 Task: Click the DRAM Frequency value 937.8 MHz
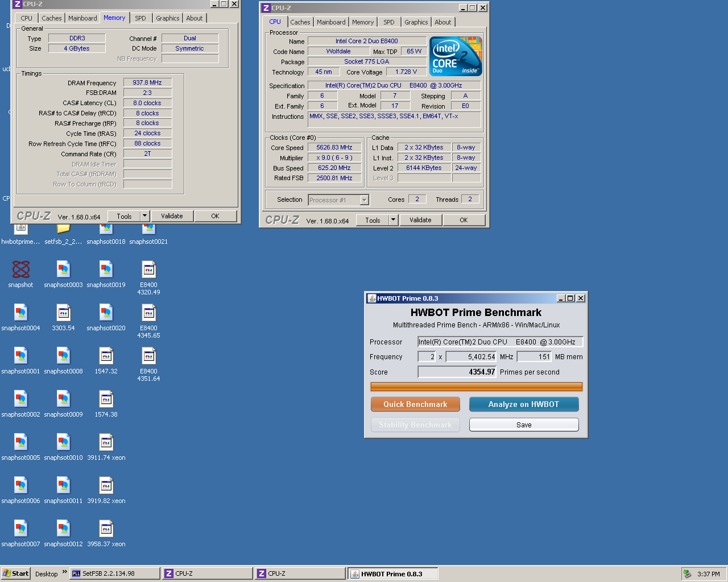(147, 82)
